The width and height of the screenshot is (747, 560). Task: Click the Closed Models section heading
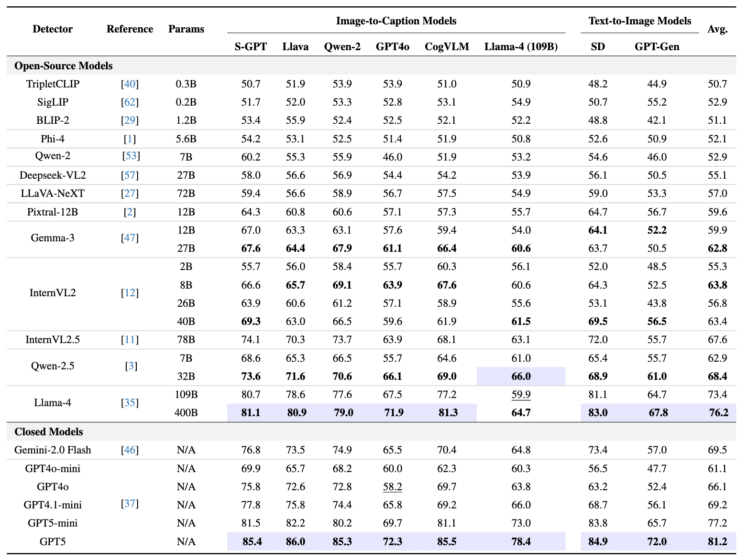[49, 432]
